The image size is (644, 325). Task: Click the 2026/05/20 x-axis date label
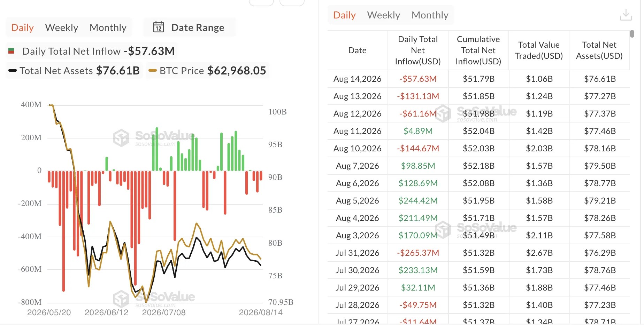49,312
